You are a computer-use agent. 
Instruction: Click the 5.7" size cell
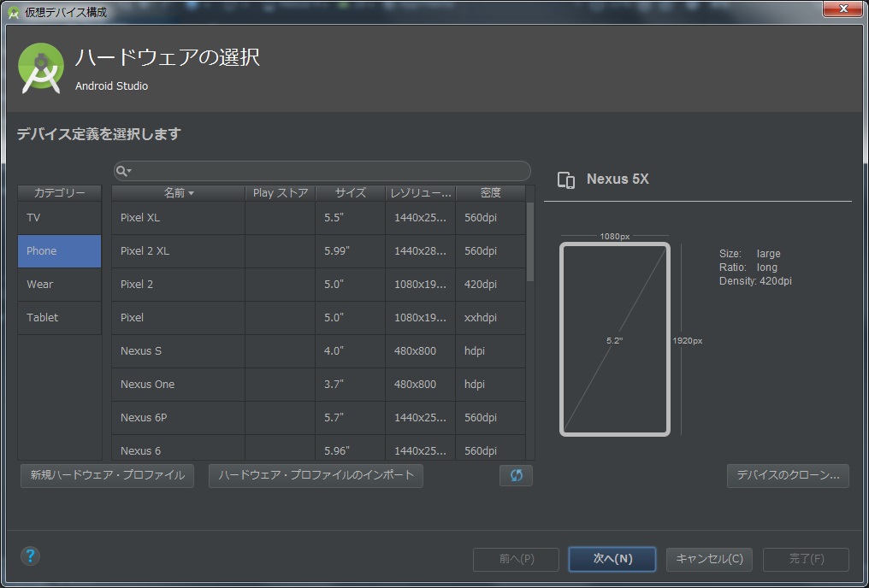point(351,417)
